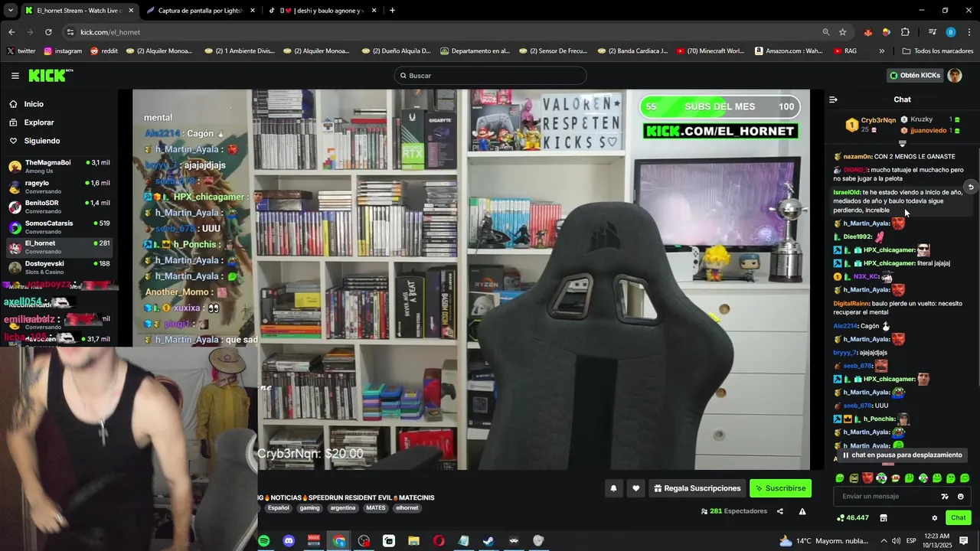Open the user profile avatar menu
The height and width of the screenshot is (551, 980).
click(955, 75)
